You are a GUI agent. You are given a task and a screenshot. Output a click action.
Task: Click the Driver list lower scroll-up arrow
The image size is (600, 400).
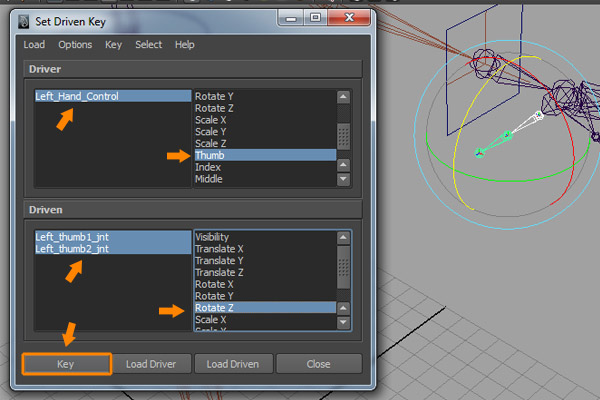pos(343,165)
